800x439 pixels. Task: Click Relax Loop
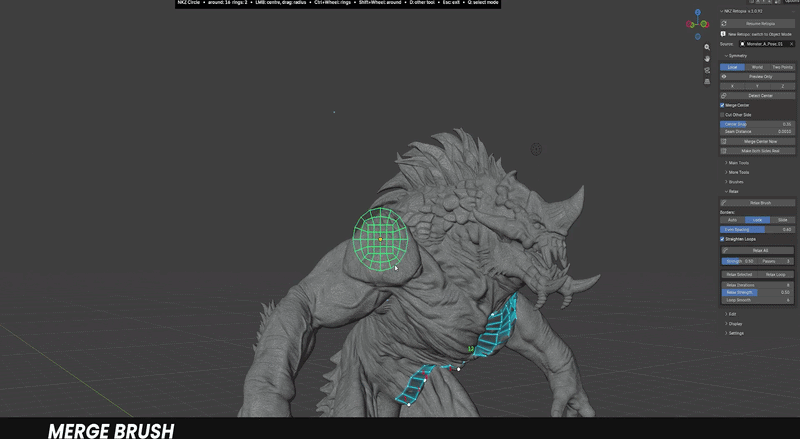[x=776, y=275]
